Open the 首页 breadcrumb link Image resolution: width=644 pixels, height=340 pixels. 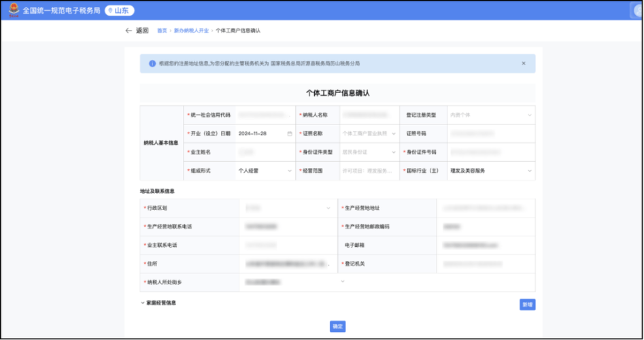(163, 31)
